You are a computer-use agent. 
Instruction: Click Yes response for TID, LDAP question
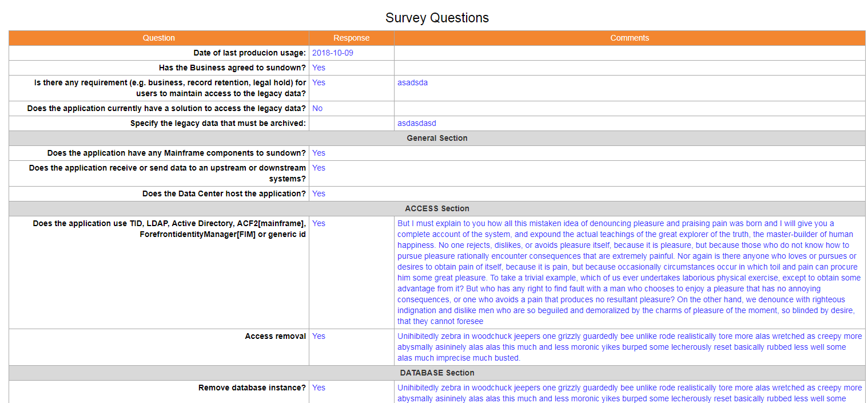(x=318, y=223)
